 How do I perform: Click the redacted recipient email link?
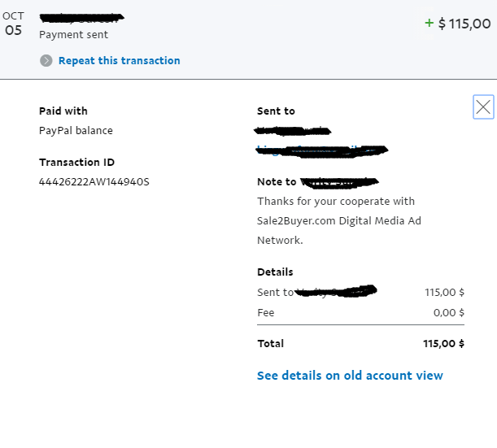point(322,150)
